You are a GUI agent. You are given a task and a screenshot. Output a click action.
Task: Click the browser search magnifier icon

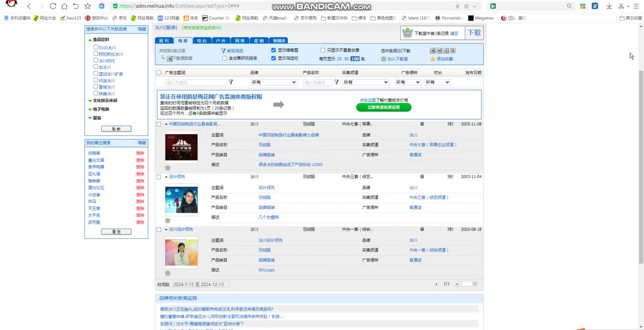(570, 6)
